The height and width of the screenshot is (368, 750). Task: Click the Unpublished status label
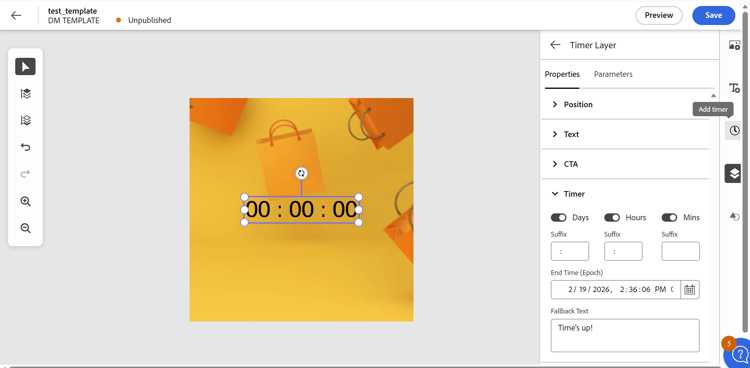(x=149, y=20)
